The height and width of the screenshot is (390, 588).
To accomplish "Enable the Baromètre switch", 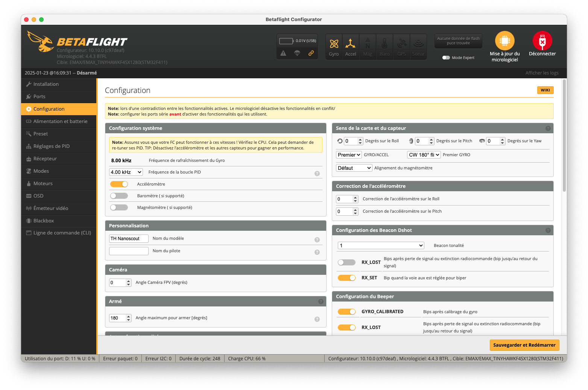I will pos(119,196).
